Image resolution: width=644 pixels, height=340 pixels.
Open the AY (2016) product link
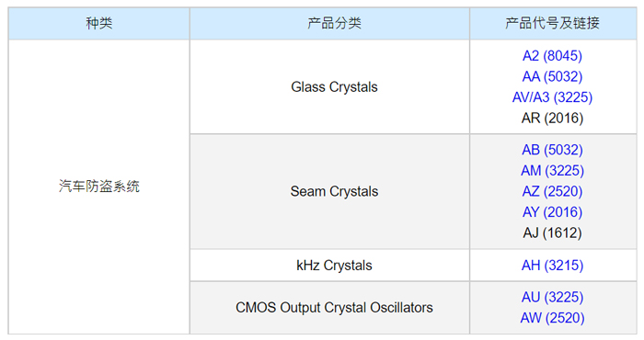click(552, 212)
